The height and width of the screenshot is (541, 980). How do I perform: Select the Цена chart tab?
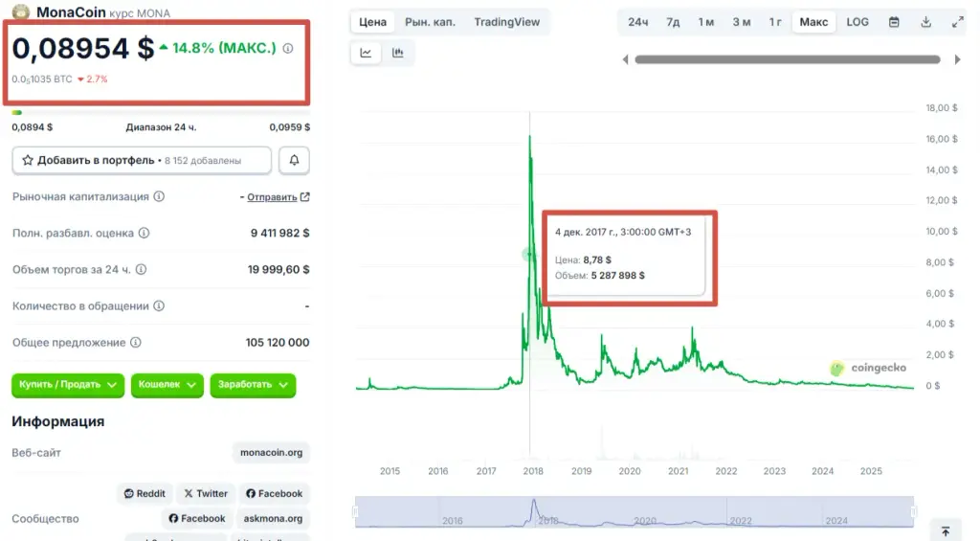pos(372,22)
